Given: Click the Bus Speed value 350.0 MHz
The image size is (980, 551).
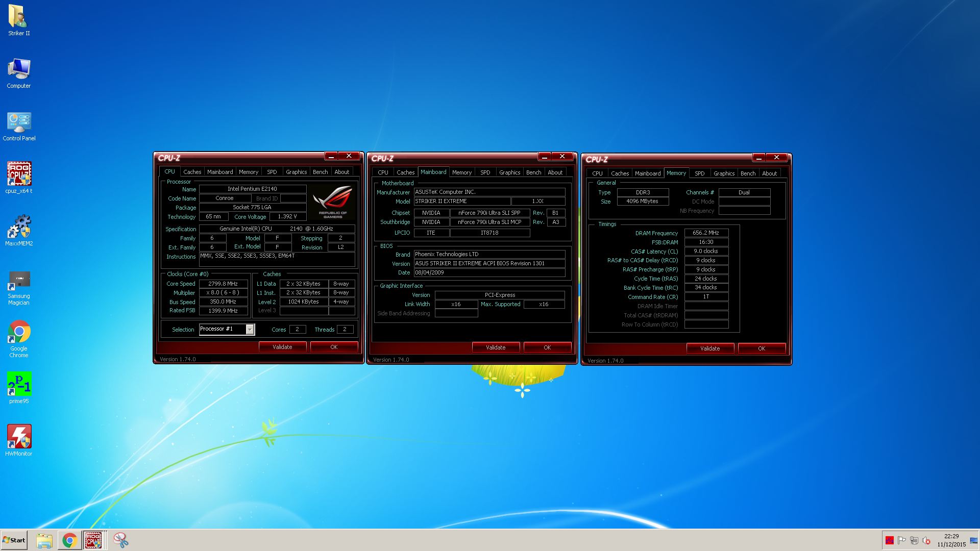Looking at the screenshot, I should [223, 302].
